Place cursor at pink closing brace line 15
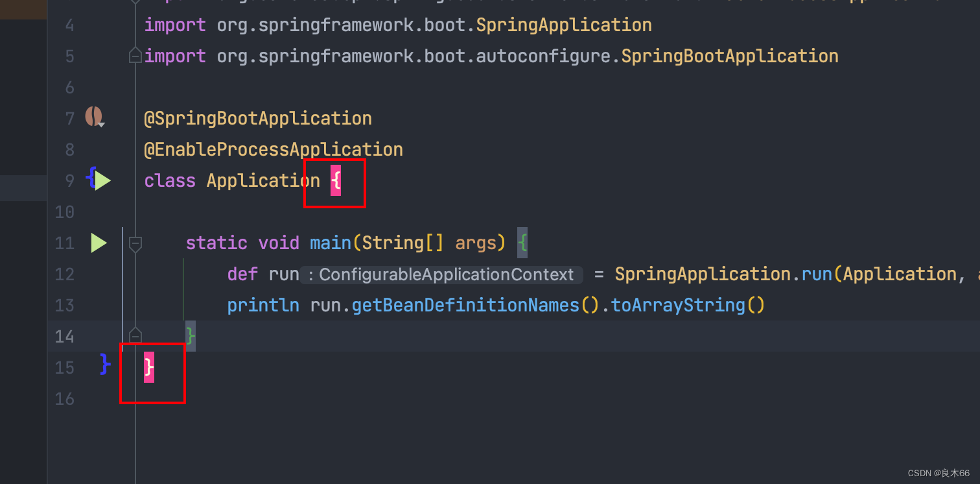 [149, 367]
